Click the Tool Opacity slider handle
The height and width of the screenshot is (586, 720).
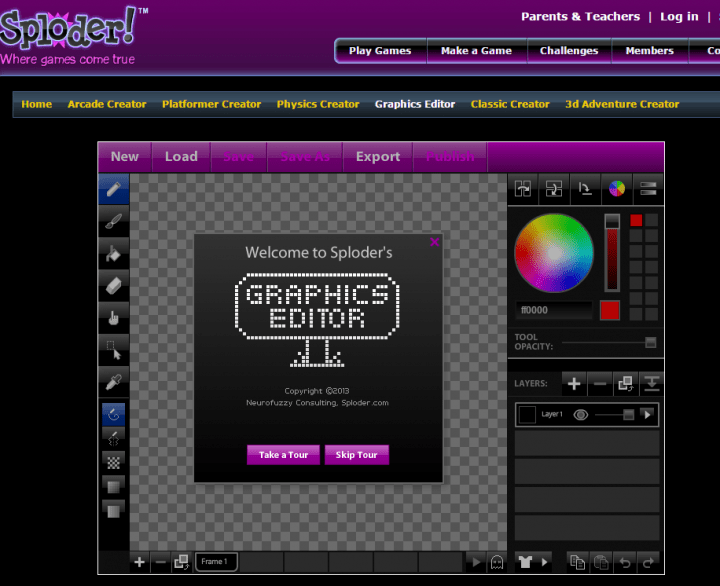650,342
